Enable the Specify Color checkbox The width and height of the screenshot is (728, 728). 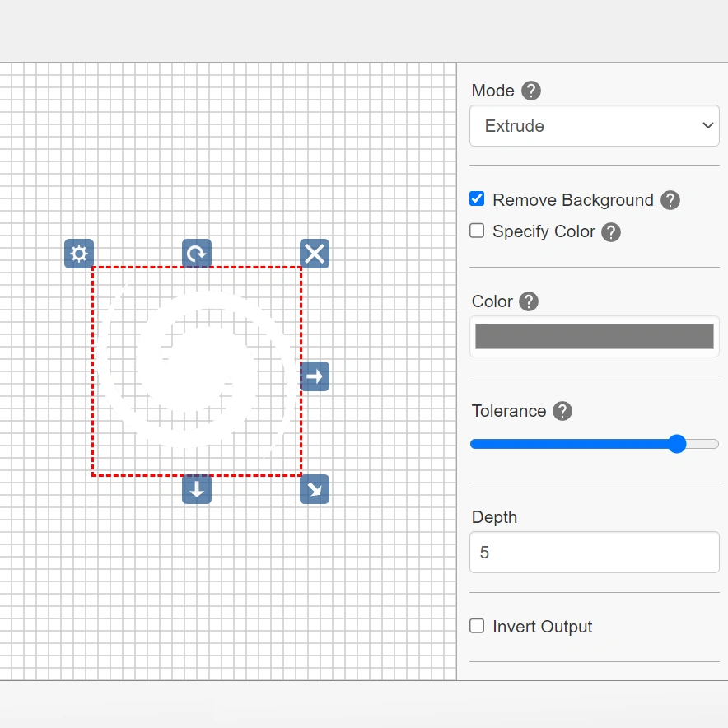tap(477, 231)
